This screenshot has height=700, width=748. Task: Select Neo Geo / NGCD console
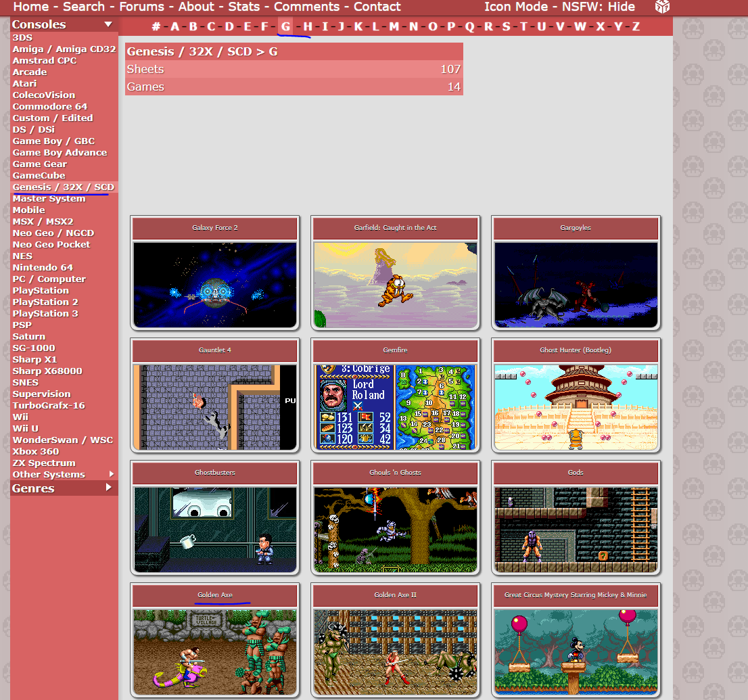pyautogui.click(x=53, y=233)
